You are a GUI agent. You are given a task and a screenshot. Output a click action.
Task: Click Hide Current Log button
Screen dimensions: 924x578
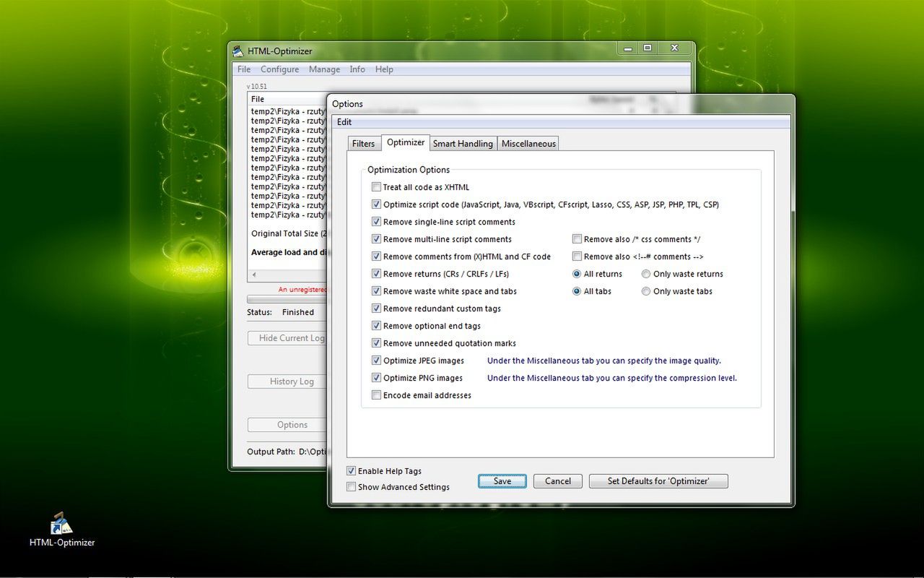tap(287, 338)
